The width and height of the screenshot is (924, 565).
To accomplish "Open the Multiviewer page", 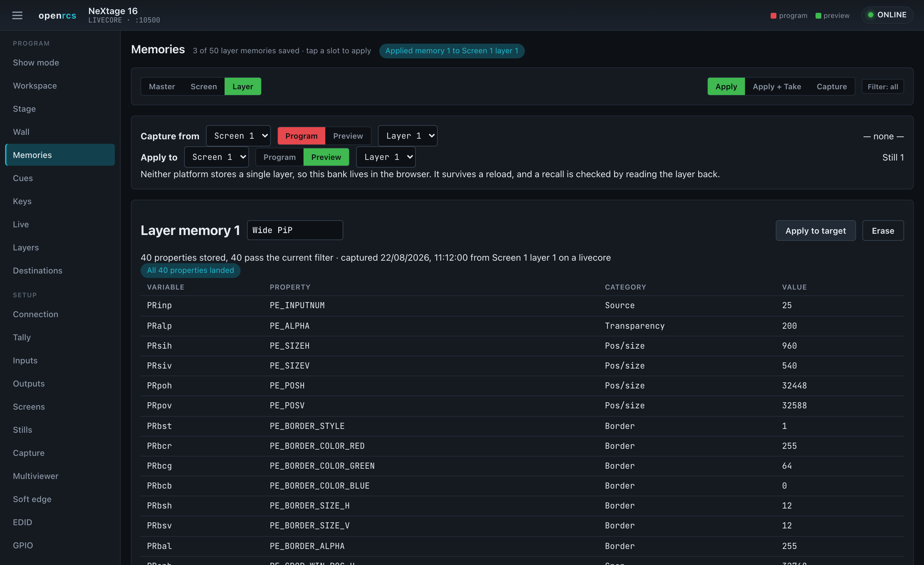I will 60,476.
